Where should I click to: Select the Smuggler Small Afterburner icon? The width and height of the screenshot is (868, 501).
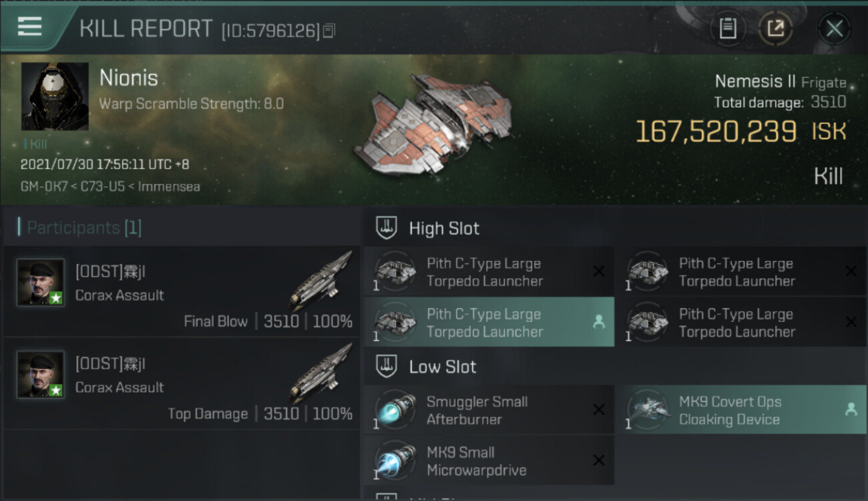395,409
